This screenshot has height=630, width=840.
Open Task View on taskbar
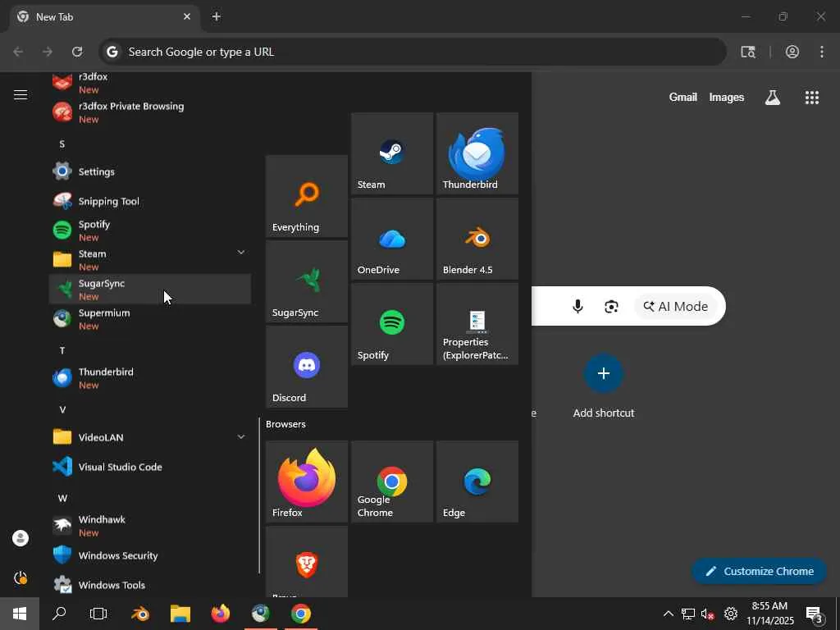click(x=98, y=614)
